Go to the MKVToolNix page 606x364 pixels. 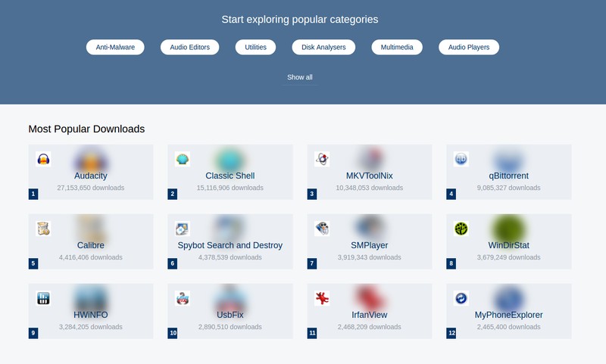(x=370, y=176)
